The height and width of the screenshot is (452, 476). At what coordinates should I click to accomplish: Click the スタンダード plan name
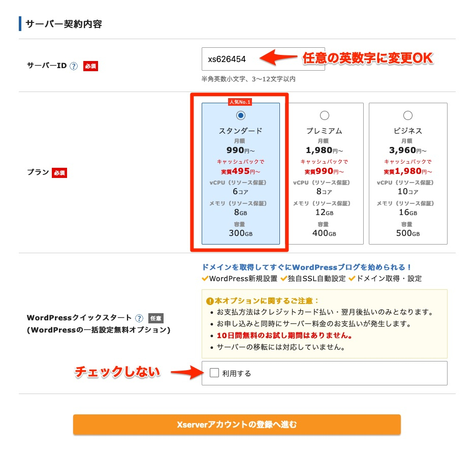pos(240,131)
